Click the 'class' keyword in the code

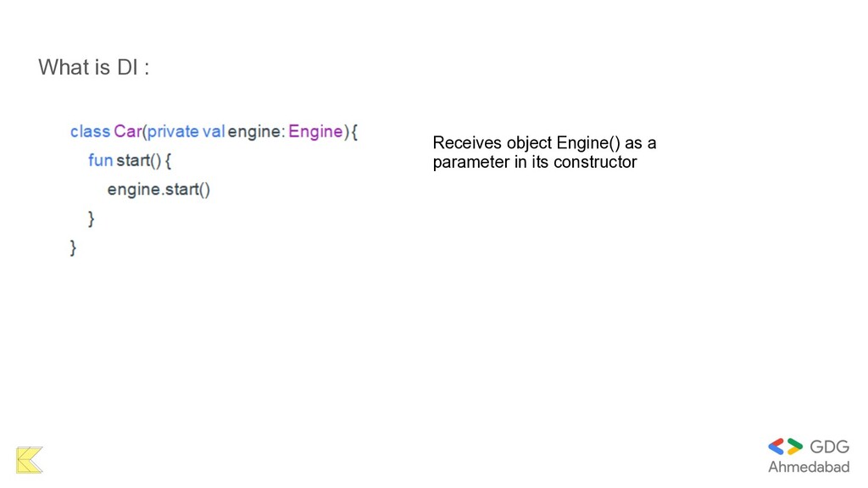[90, 132]
